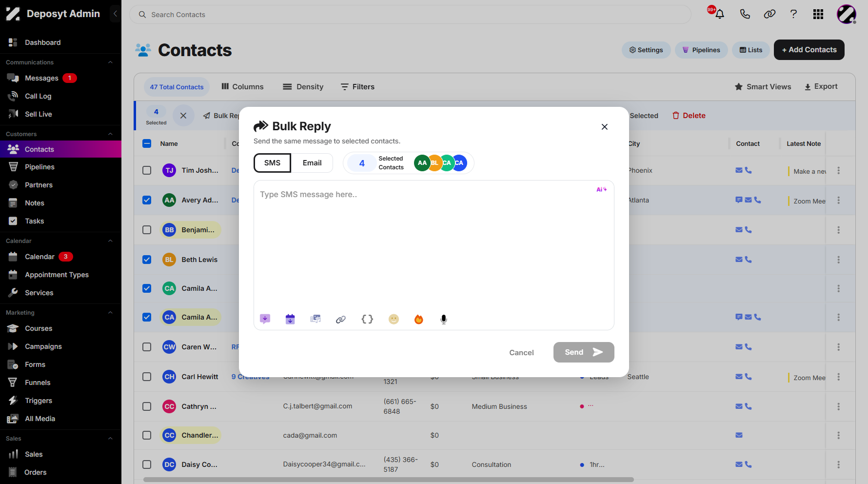Screen dimensions: 868x484
Task: Collapse the Marketing sidebar section
Action: tap(110, 312)
